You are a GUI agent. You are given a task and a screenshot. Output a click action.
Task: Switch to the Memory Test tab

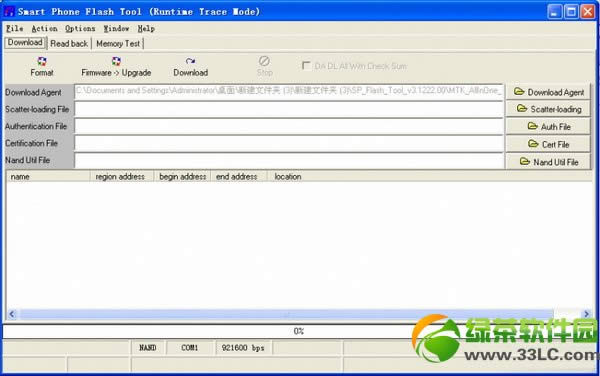pos(118,44)
